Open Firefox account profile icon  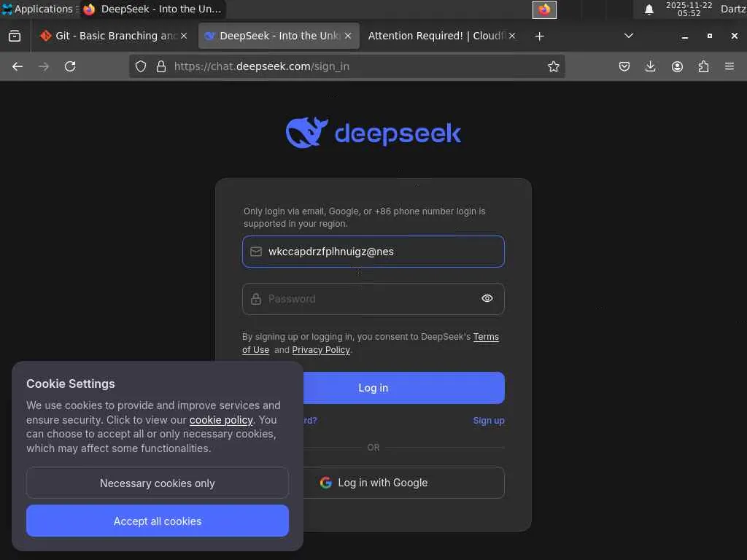(x=677, y=66)
